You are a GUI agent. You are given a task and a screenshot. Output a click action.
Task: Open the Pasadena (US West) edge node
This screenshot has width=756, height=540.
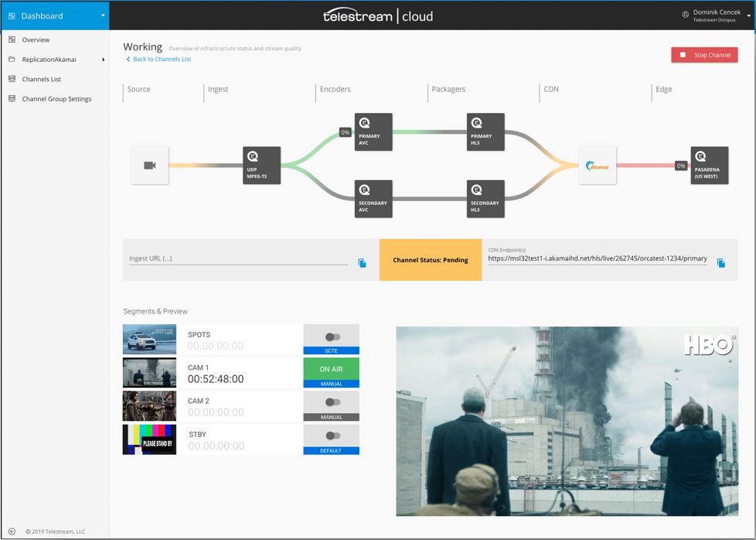709,166
